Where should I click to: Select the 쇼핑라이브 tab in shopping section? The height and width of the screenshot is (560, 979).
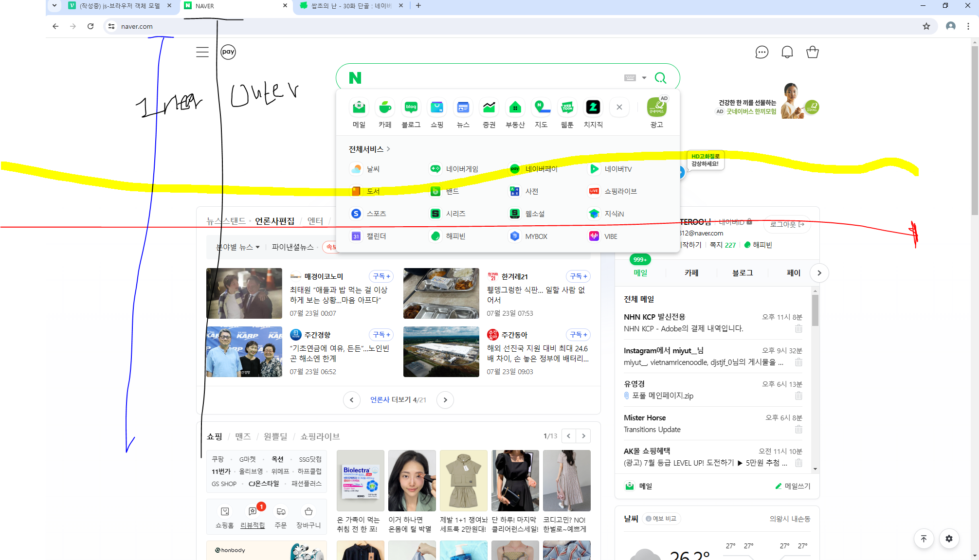click(320, 436)
